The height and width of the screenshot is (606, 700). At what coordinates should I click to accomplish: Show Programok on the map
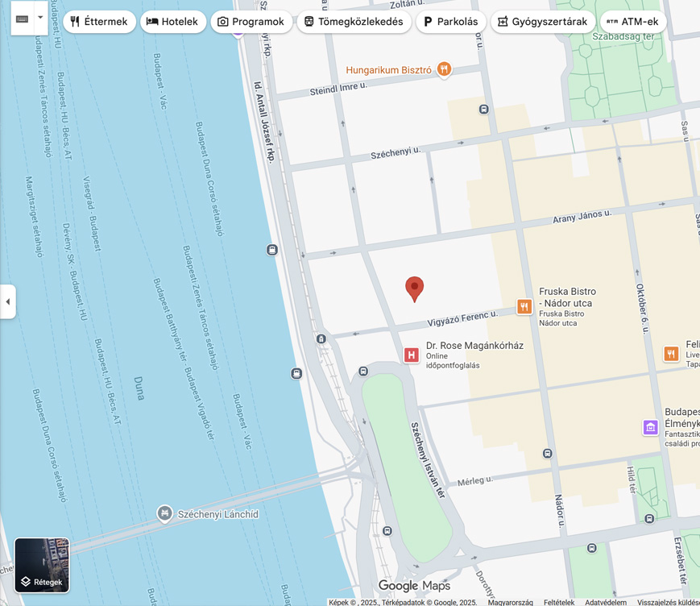(251, 22)
